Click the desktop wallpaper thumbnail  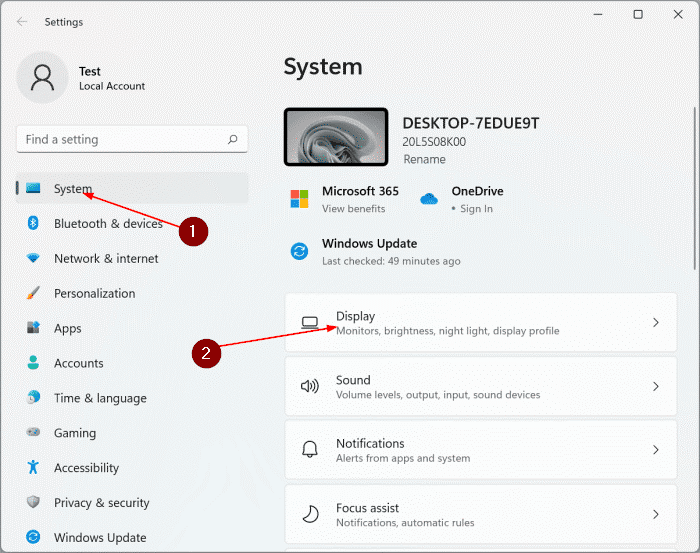(336, 137)
